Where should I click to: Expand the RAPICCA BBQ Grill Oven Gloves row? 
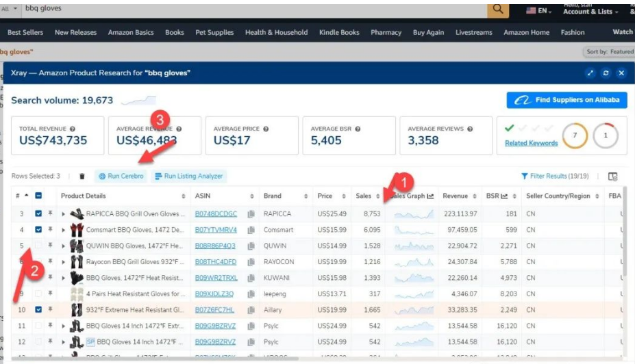point(64,213)
